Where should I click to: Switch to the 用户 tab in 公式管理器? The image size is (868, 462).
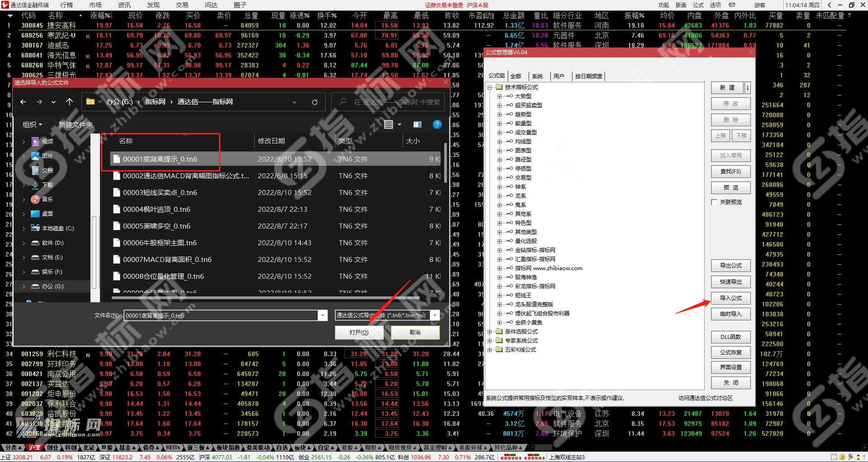pyautogui.click(x=560, y=76)
